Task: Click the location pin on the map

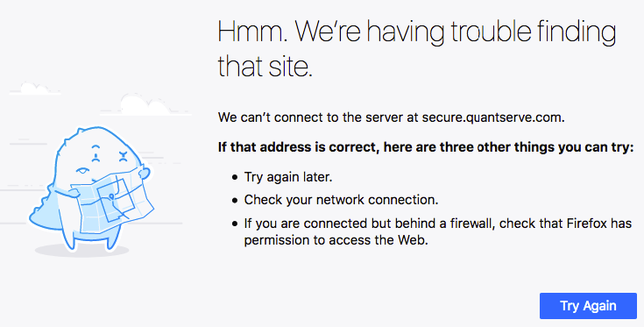Action: click(x=112, y=199)
